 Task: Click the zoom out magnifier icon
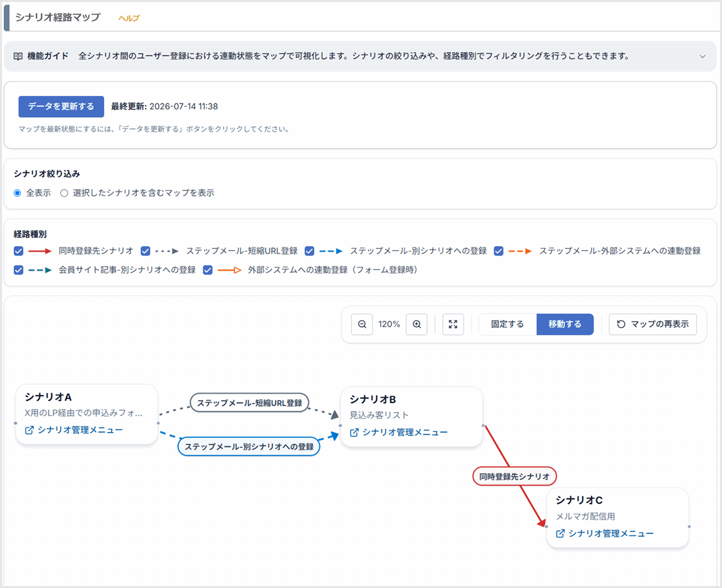coord(362,325)
